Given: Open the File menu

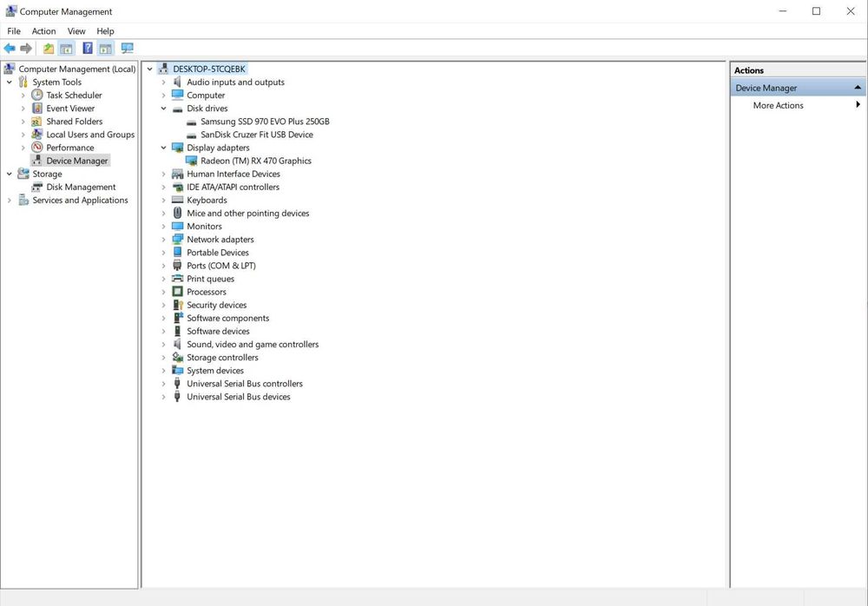Looking at the screenshot, I should (x=14, y=31).
